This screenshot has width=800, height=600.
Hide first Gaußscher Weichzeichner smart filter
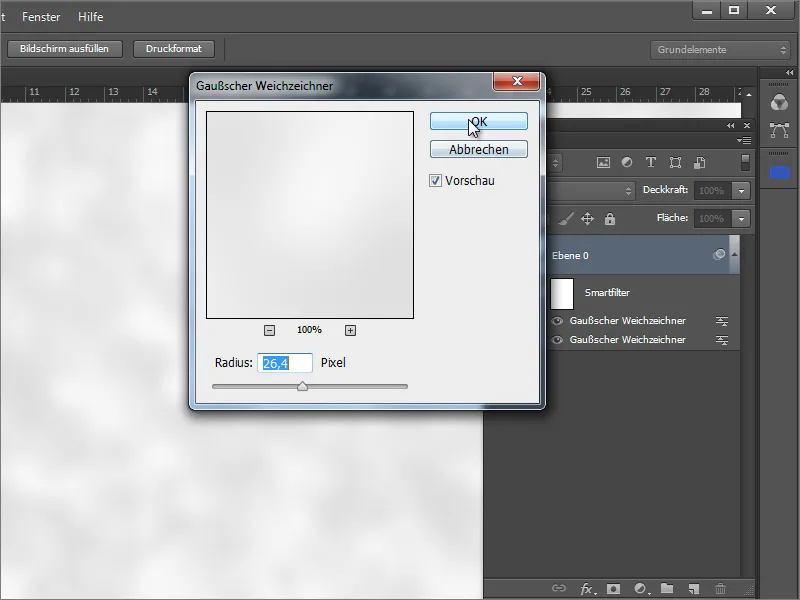[558, 321]
